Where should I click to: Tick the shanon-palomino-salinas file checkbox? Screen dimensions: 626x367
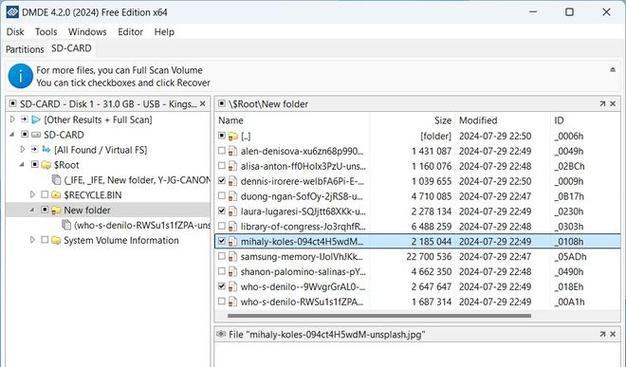coord(222,271)
